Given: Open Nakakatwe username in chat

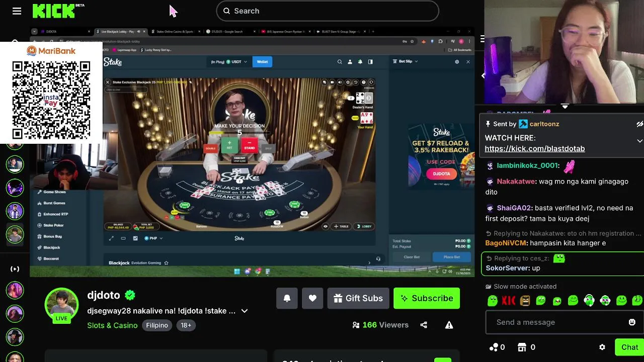Looking at the screenshot, I should click(516, 182).
